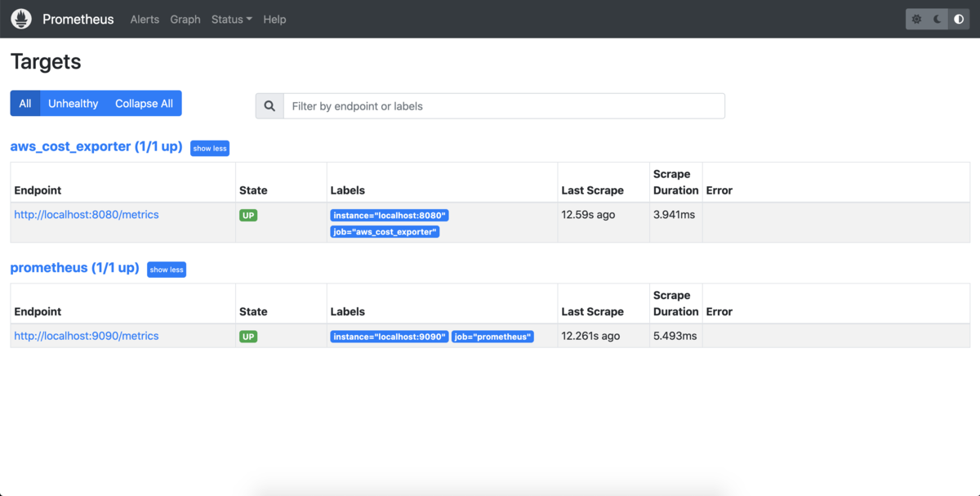Show only Unhealthy targets

tap(73, 104)
